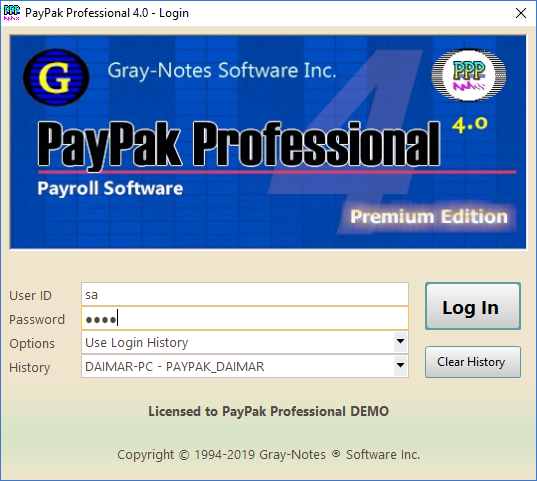Screen dimensions: 537x481
Task: Click the Gray-Notes Software Inc. heading
Action: coord(222,71)
